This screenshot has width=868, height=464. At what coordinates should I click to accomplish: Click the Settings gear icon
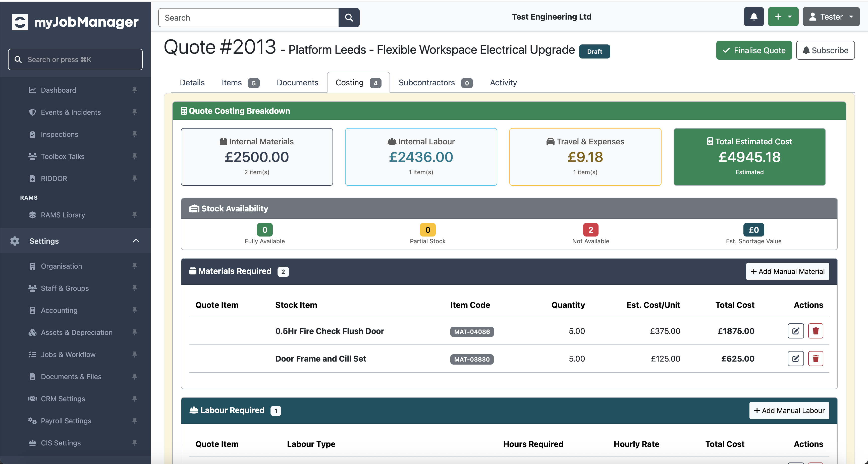[x=15, y=241]
